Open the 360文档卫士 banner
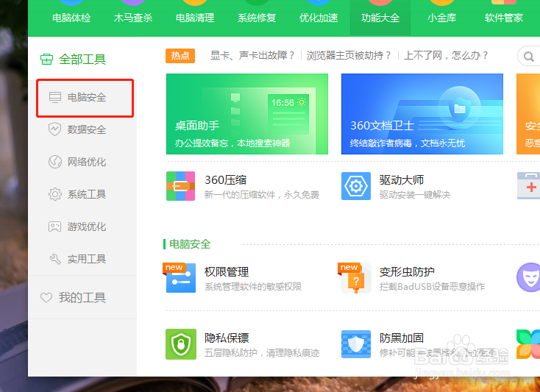This screenshot has height=392, width=540. click(x=422, y=114)
